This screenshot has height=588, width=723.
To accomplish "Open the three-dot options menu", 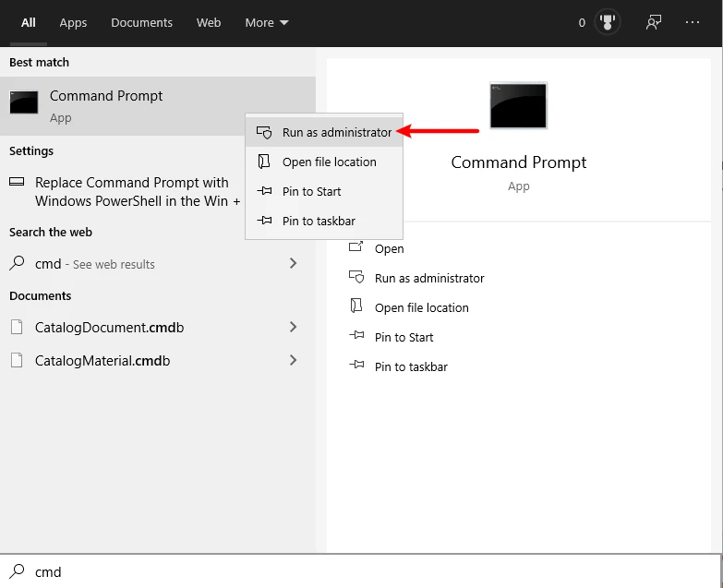I will pos(693,22).
